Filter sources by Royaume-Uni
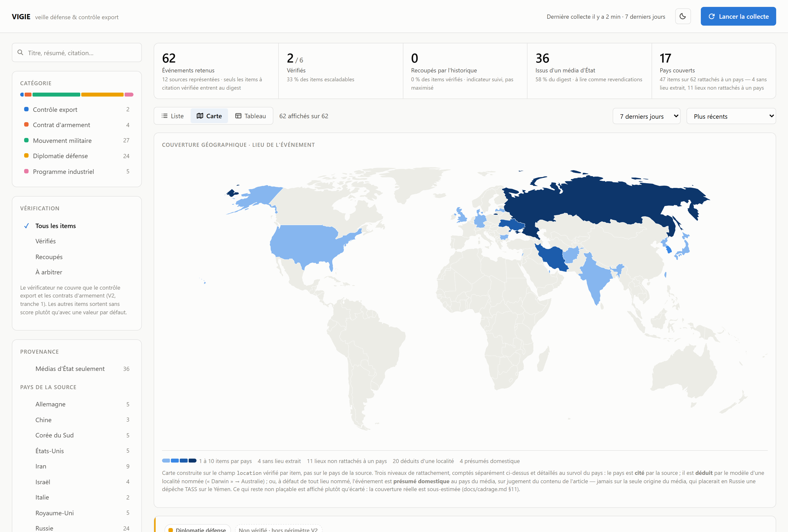The image size is (788, 532). pos(77,513)
